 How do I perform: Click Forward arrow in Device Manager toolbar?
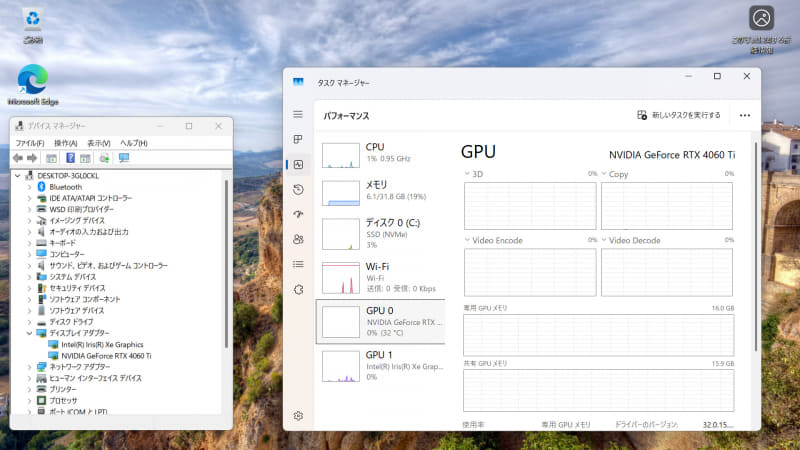[32, 158]
